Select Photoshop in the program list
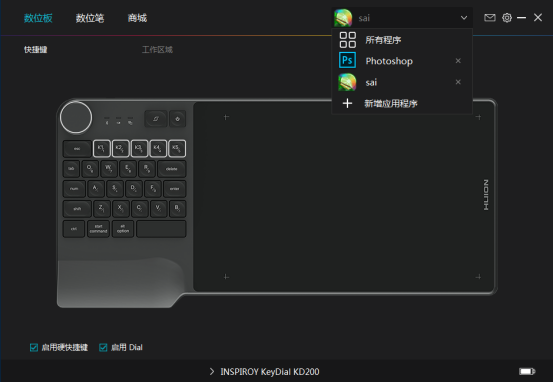This screenshot has width=554, height=382. pyautogui.click(x=402, y=61)
